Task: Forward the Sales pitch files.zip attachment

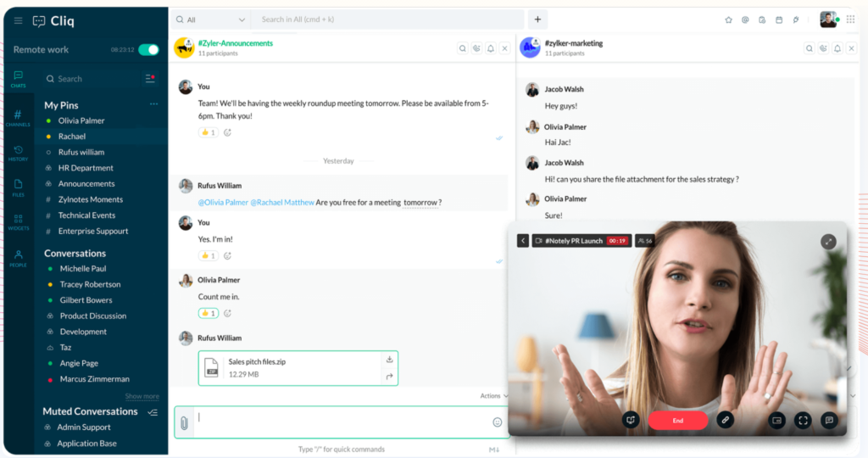Action: point(389,377)
